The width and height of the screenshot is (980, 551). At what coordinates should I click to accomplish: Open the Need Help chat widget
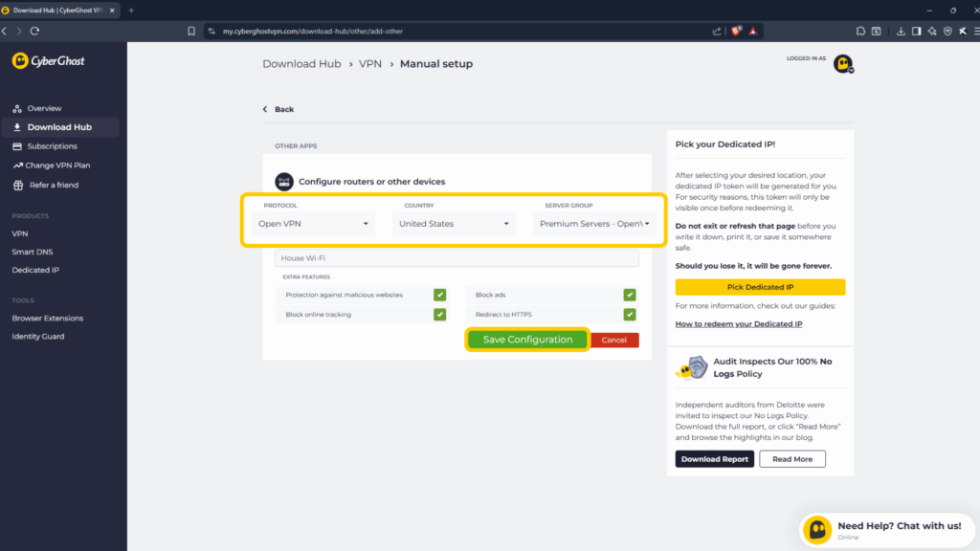click(887, 530)
